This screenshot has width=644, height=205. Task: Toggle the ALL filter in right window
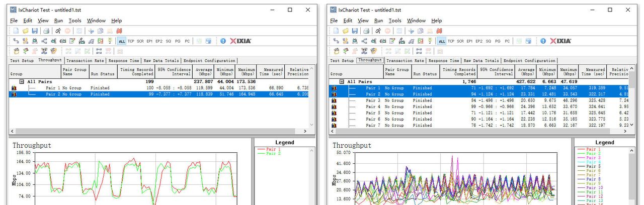click(442, 41)
